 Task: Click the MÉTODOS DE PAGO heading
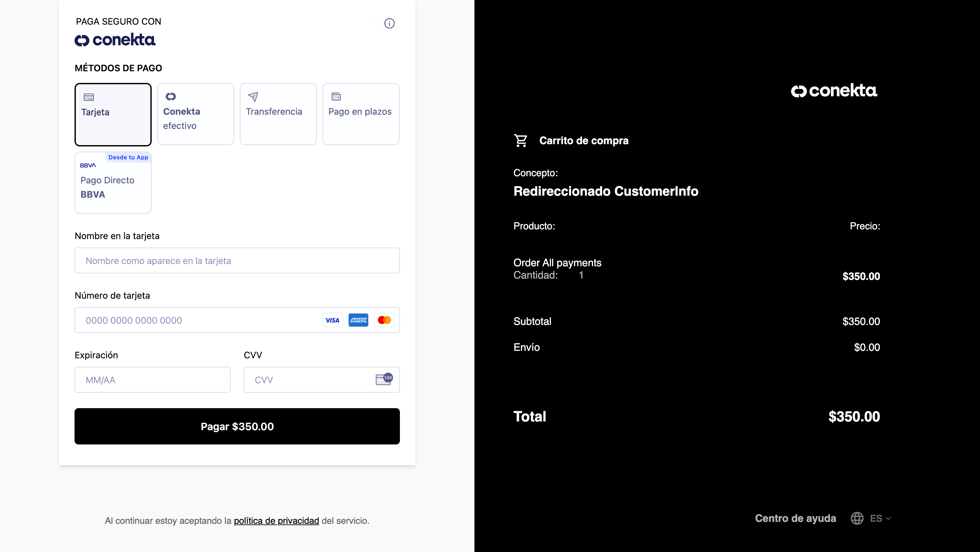coord(118,68)
